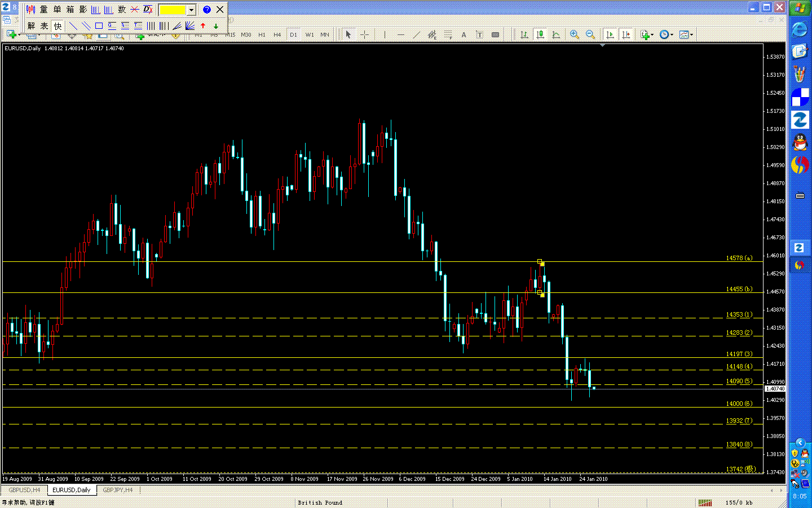Insert a green down arrow marker

pos(216,26)
